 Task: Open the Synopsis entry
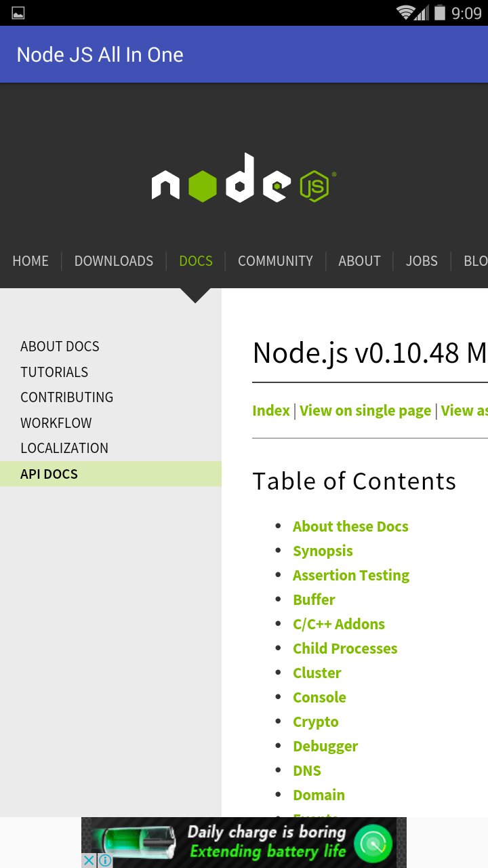(x=323, y=551)
